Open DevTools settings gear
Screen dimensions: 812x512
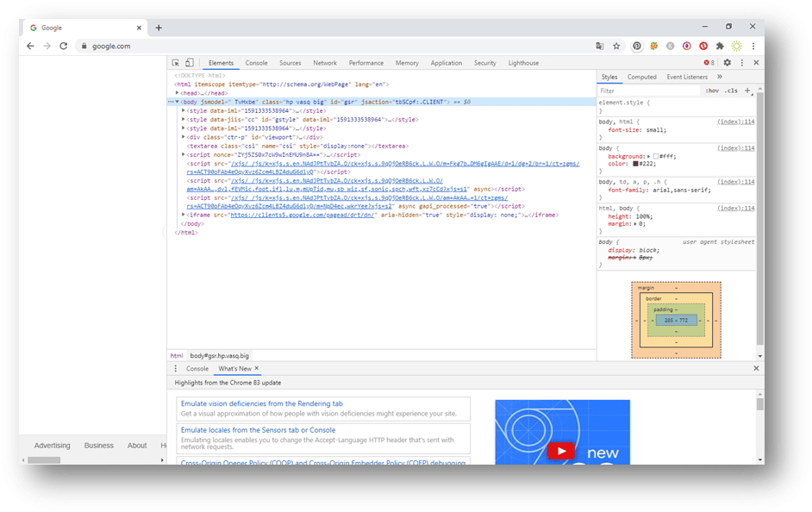pos(727,63)
